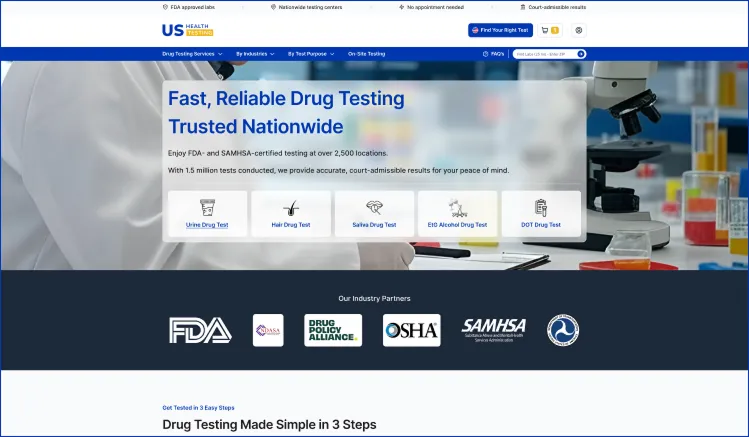Click 'Our Industry Partners' heading

coord(374,298)
